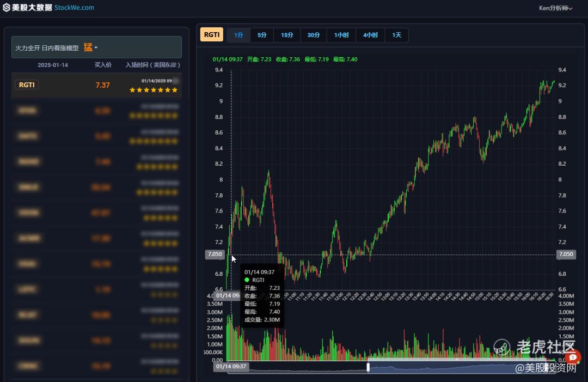Click the 美股大数据 site logo icon
588x382 pixels.
[x=7, y=8]
